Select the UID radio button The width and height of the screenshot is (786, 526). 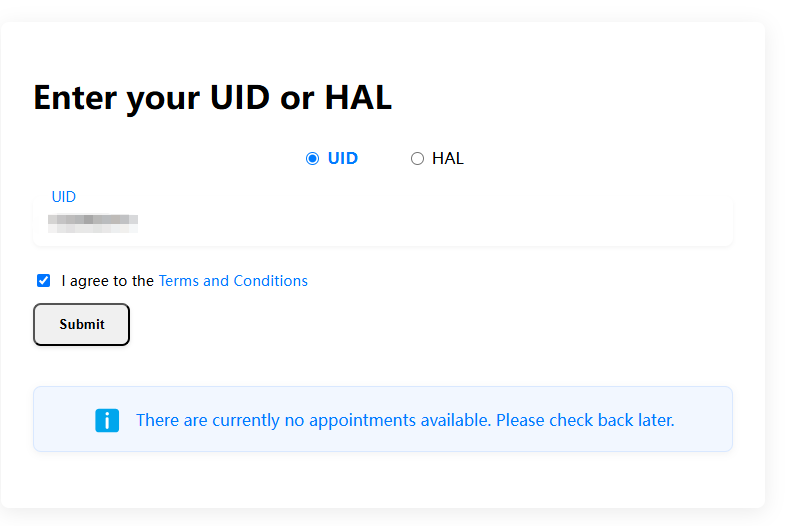point(312,158)
